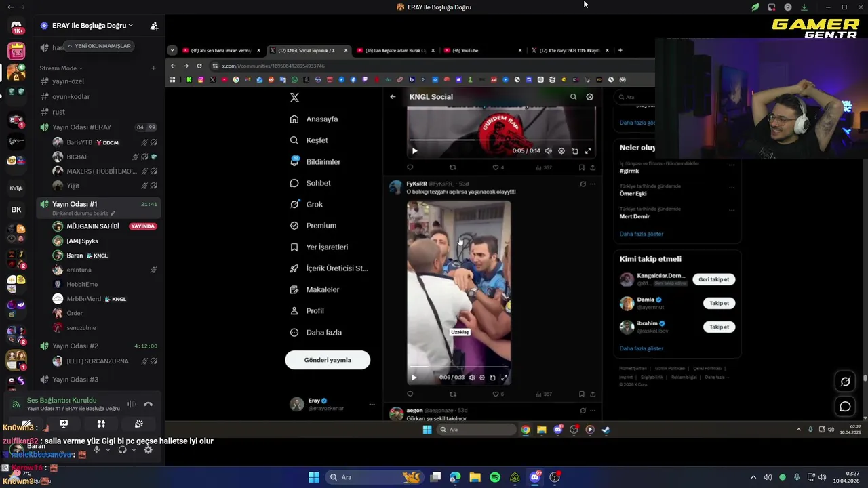Open Discord soundboard button
The width and height of the screenshot is (868, 488).
pos(138,424)
